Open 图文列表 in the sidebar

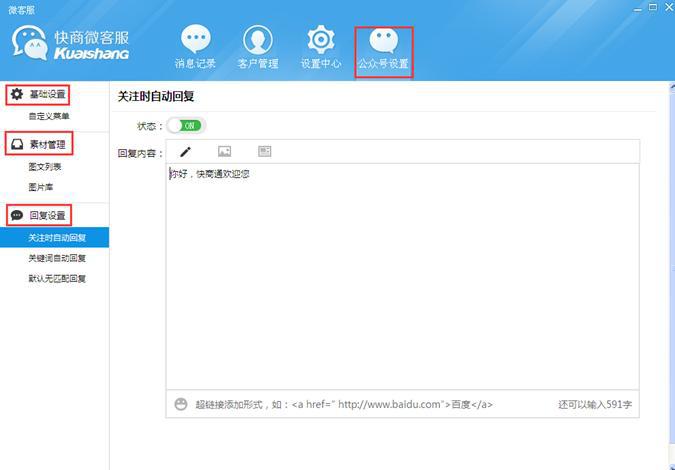45,167
